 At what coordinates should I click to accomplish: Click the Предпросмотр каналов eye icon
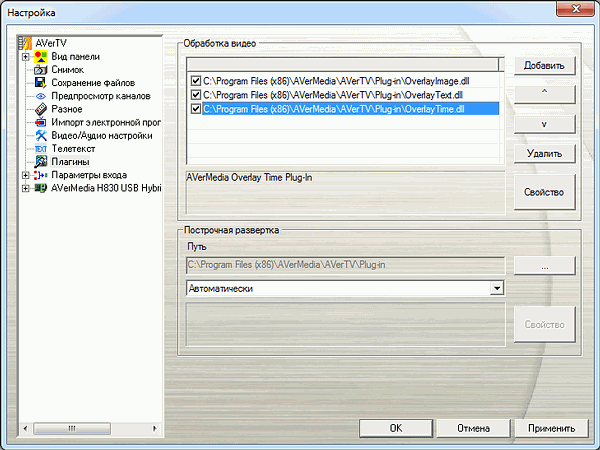click(41, 96)
